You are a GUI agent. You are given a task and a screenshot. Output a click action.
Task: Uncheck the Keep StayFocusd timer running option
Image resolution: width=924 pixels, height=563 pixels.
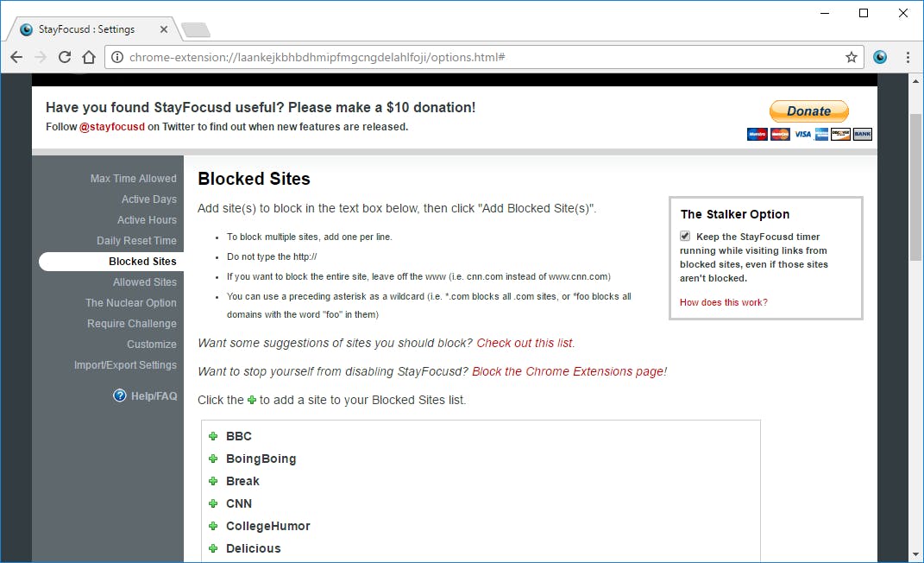point(684,236)
